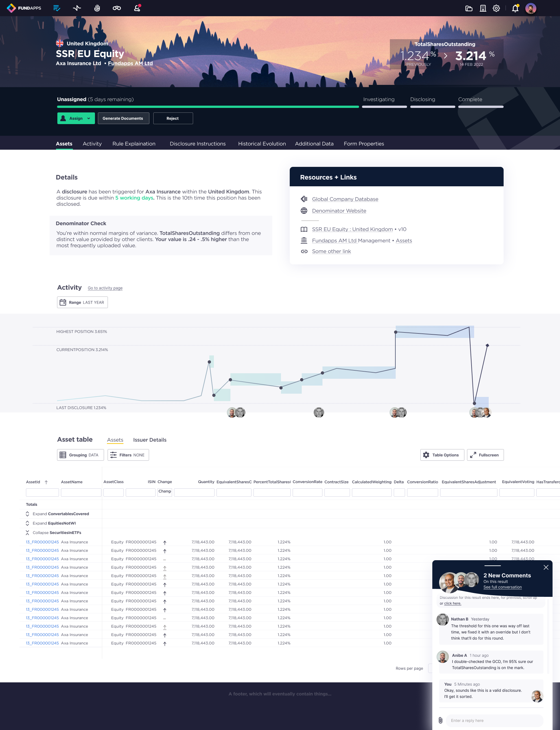Click the single avatar marker below the chart
The height and width of the screenshot is (730, 560).
point(319,412)
